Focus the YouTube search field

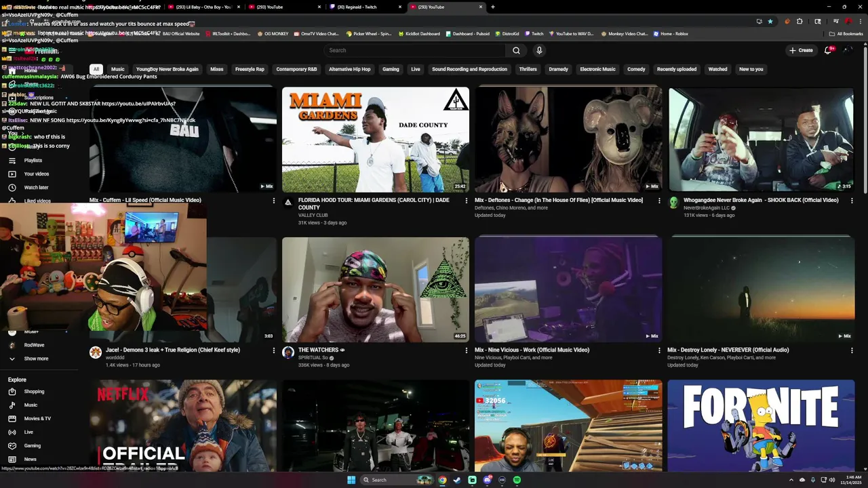[414, 50]
